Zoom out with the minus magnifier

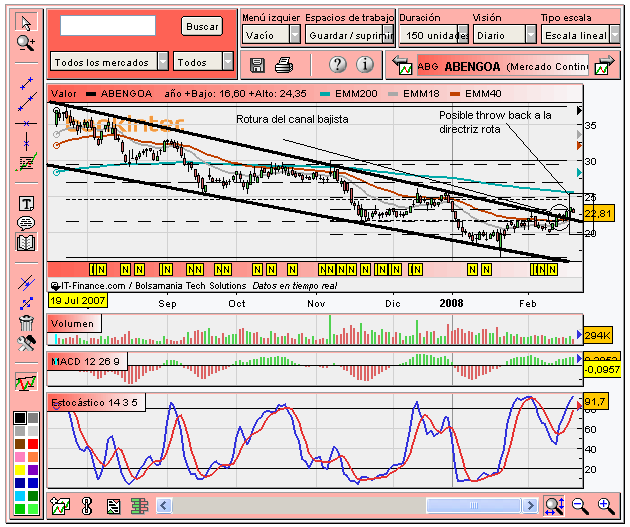tap(580, 506)
